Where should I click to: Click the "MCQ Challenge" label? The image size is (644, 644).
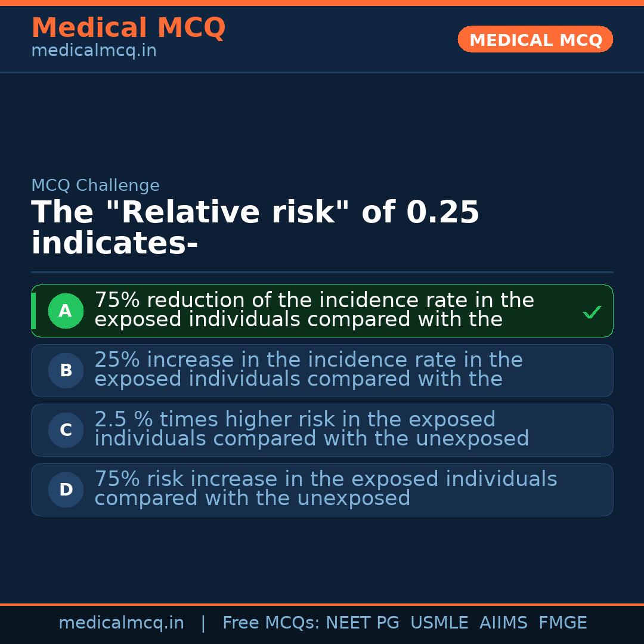coord(95,185)
